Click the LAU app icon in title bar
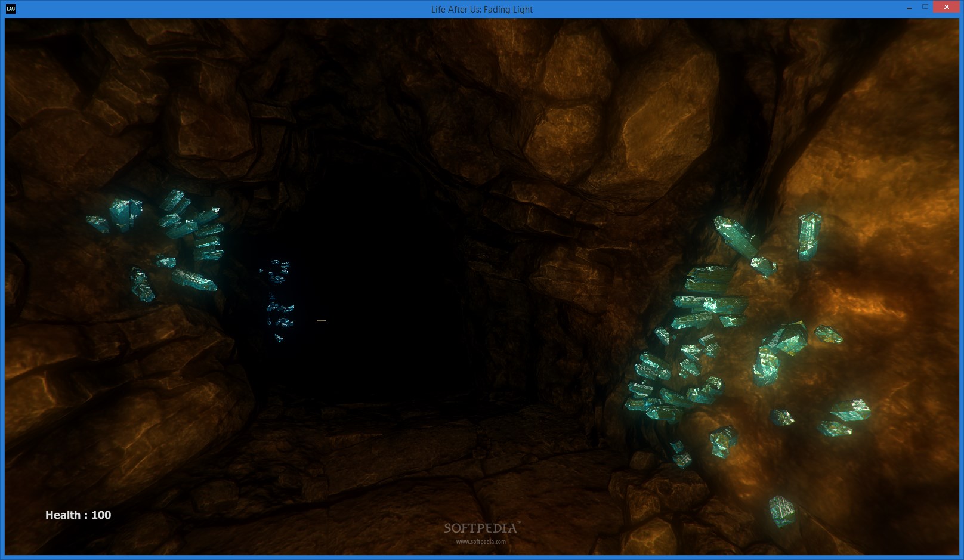The image size is (964, 560). [10, 9]
